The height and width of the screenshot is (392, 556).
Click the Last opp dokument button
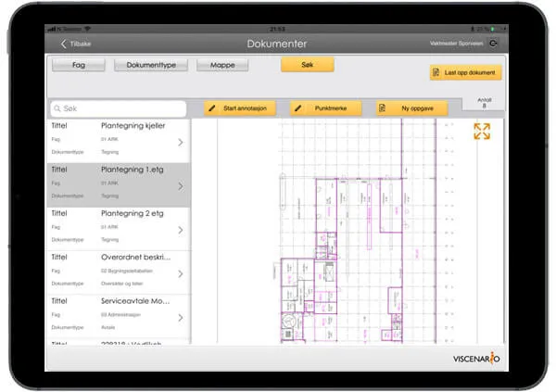pos(465,72)
